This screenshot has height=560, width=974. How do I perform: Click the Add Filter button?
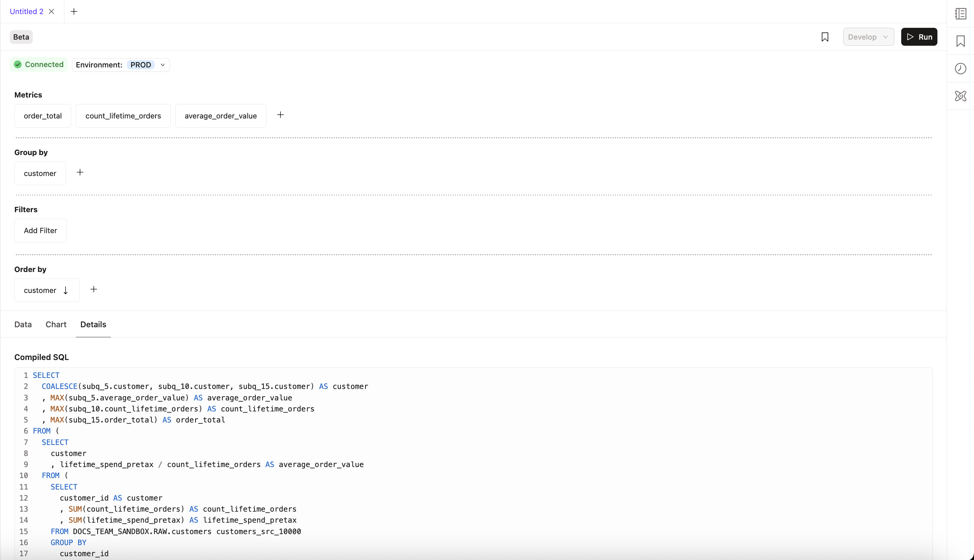[40, 230]
